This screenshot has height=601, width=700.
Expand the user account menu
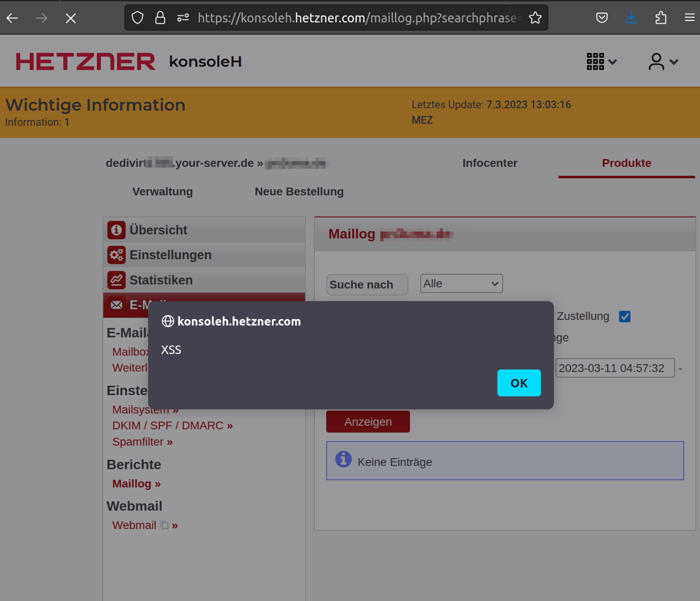[663, 62]
